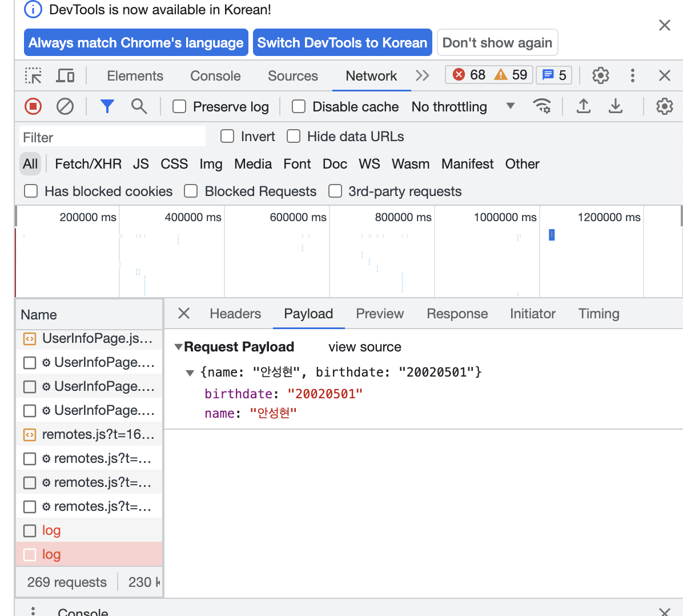The height and width of the screenshot is (616, 683).
Task: Click the info icon in the infobar
Action: tap(33, 10)
